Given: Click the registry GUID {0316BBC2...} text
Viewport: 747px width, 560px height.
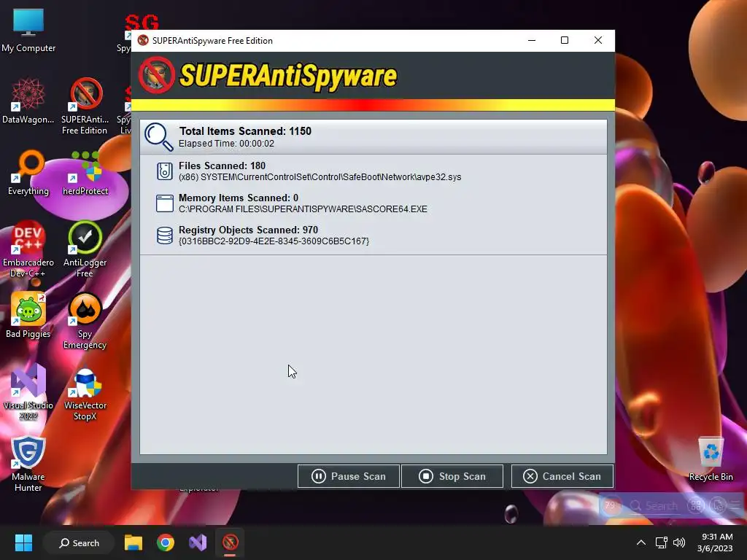Looking at the screenshot, I should pyautogui.click(x=274, y=241).
